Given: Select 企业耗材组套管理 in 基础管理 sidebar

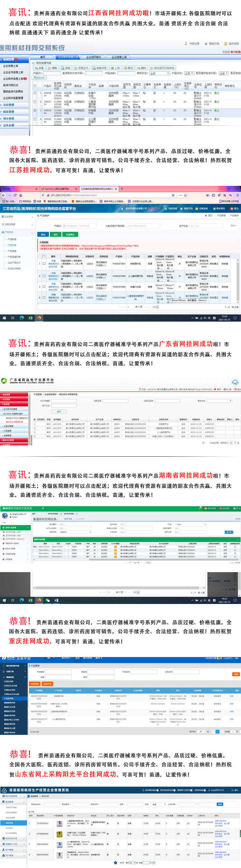Looking at the screenshot, I should [x=13, y=98].
